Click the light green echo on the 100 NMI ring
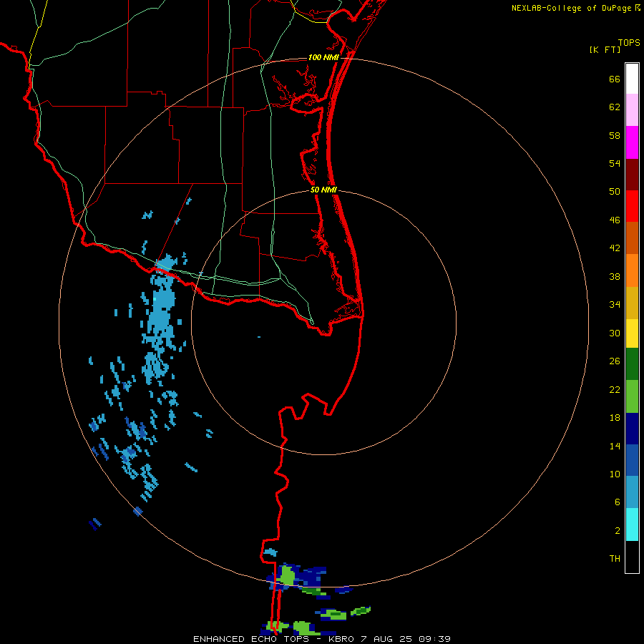Screen dimensions: 644x644 click(x=287, y=576)
